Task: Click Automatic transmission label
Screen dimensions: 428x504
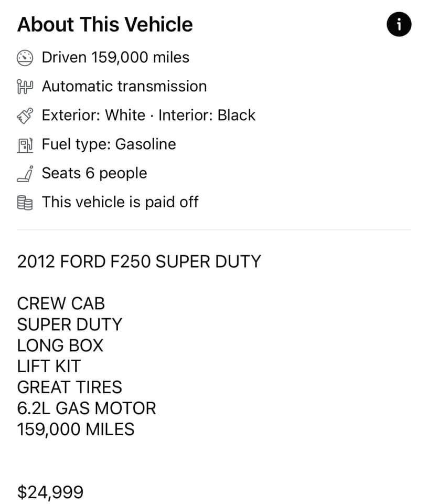Action: (124, 87)
